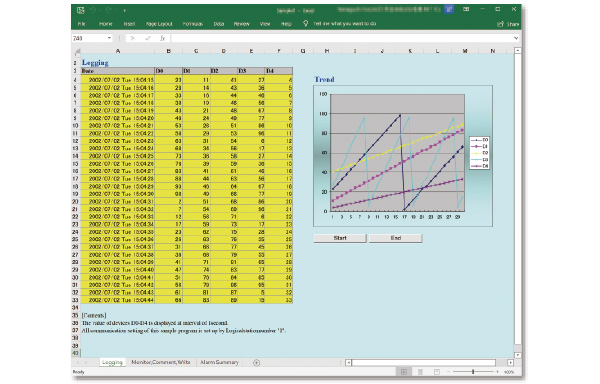Click the Share icon in ribbon
This screenshot has height=384, width=600.
(500, 24)
